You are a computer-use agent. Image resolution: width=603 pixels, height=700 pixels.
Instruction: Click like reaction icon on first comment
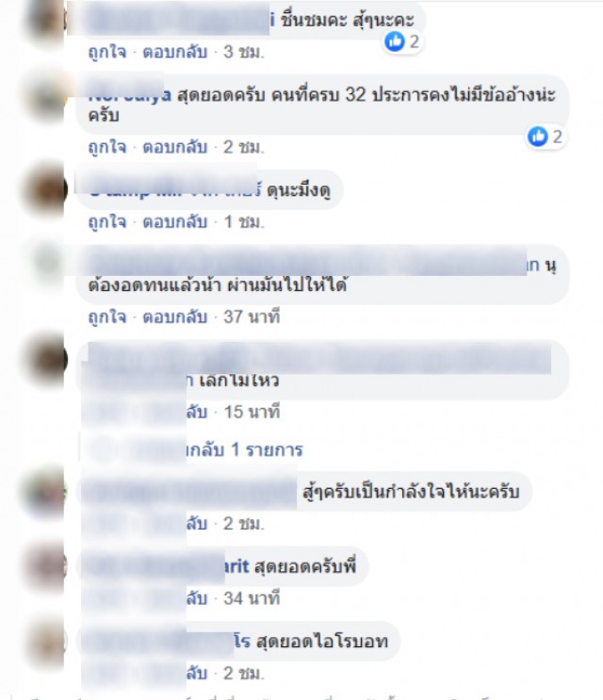pyautogui.click(x=395, y=41)
